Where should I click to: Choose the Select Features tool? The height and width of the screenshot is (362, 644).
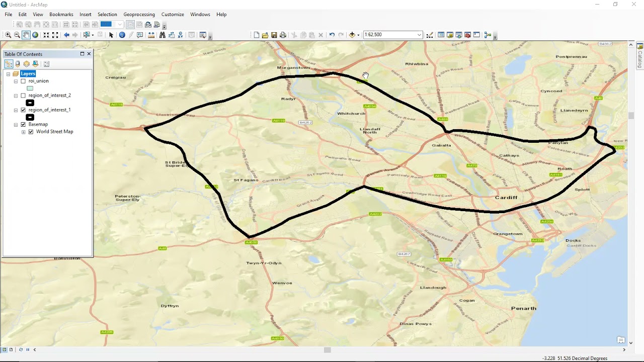(x=87, y=35)
